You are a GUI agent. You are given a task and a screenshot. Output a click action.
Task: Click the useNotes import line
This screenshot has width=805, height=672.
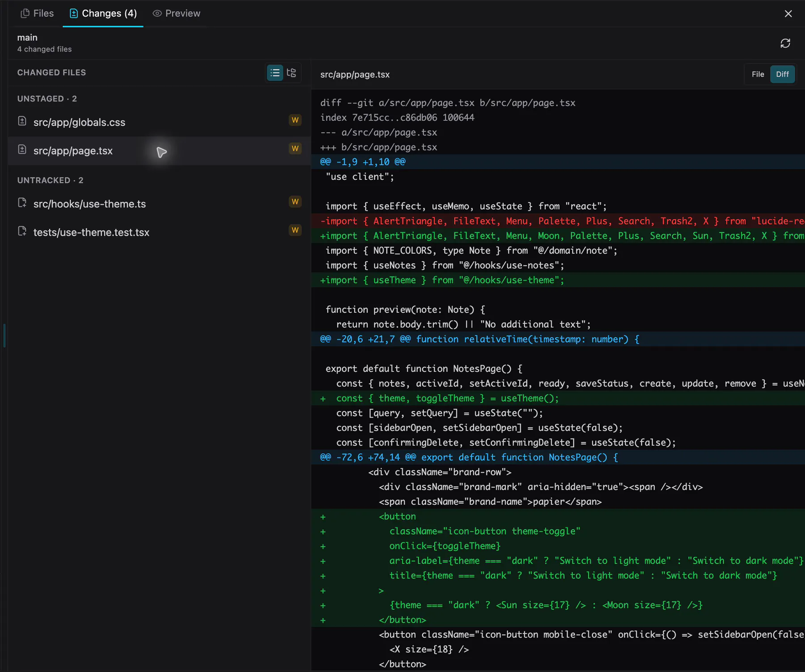[x=558, y=265]
